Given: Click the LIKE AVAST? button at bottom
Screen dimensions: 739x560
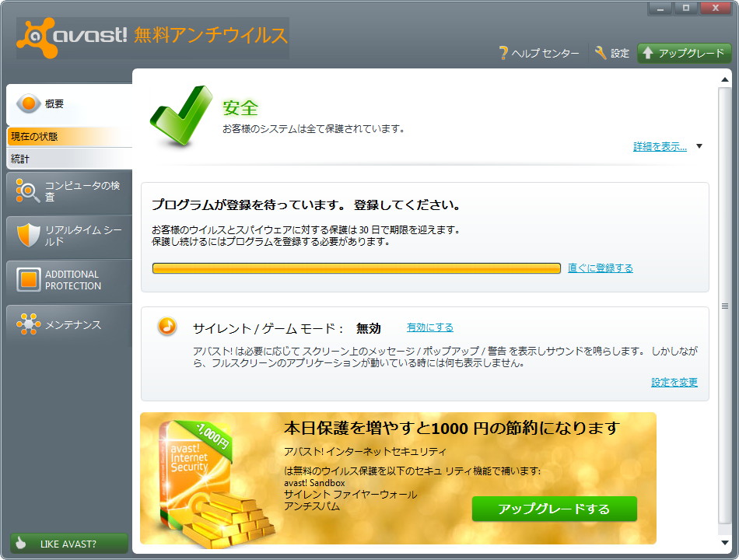Looking at the screenshot, I should [68, 544].
